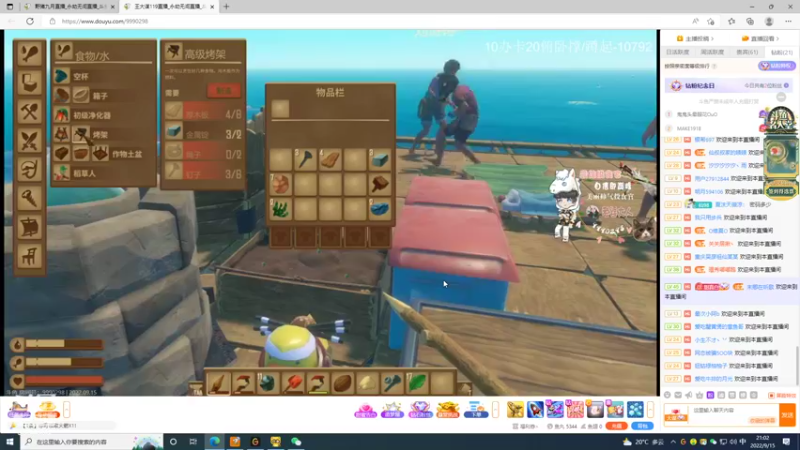The height and width of the screenshot is (450, 800).
Task: Open the 直播回看 replay link
Action: (x=760, y=39)
